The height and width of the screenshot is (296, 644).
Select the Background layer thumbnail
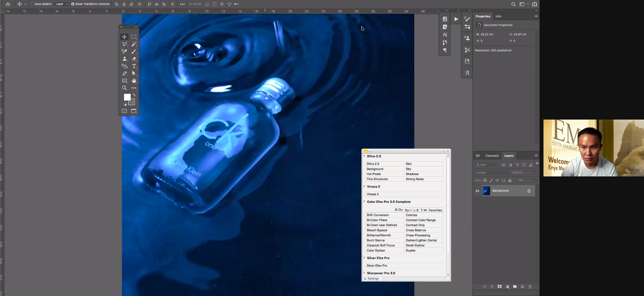click(x=486, y=191)
